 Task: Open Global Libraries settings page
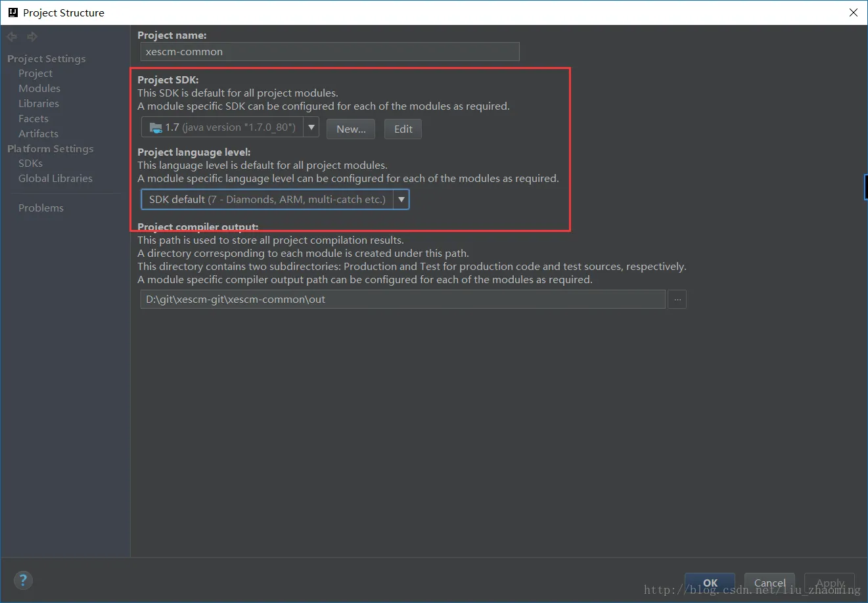pos(55,179)
